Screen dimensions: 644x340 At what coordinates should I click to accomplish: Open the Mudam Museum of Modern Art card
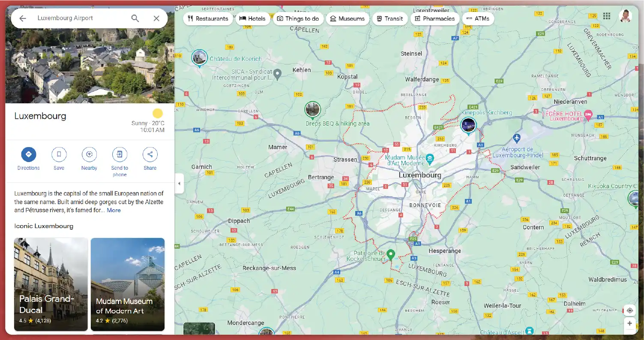pos(128,284)
